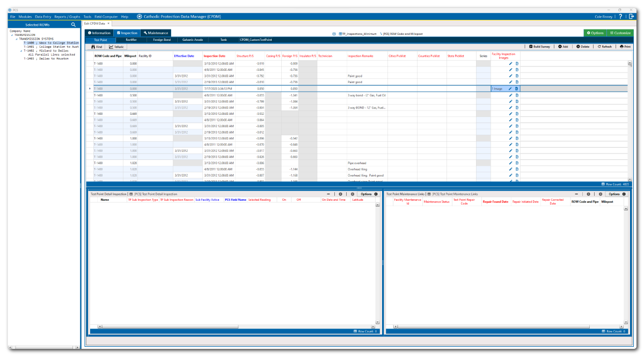Collapse the TRANSMISSION SYSTEMS tree node

click(16, 39)
